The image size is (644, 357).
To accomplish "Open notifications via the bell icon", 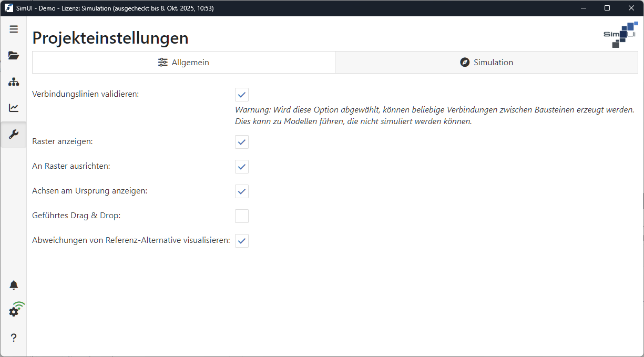I will 13,284.
